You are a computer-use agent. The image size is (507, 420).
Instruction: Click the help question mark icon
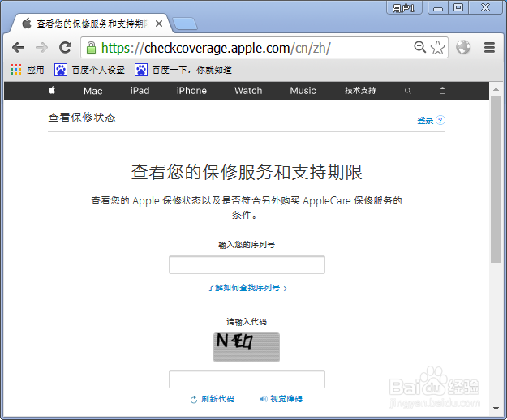[x=440, y=120]
